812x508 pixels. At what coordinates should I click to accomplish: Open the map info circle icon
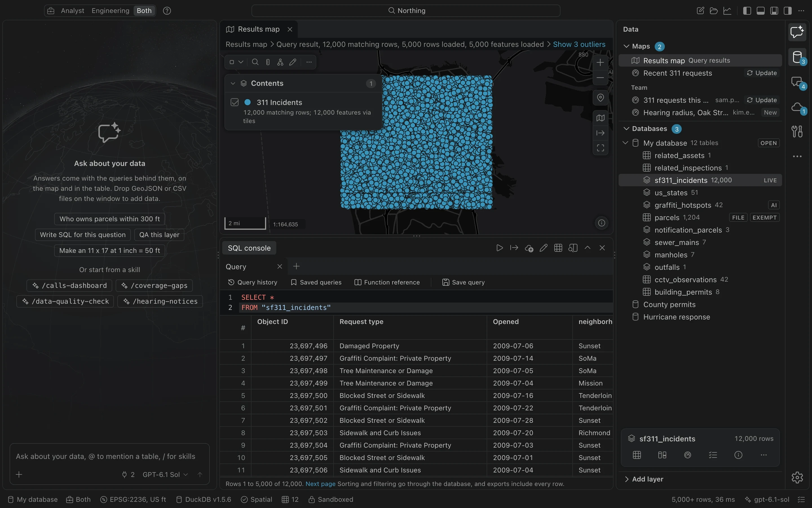point(602,223)
